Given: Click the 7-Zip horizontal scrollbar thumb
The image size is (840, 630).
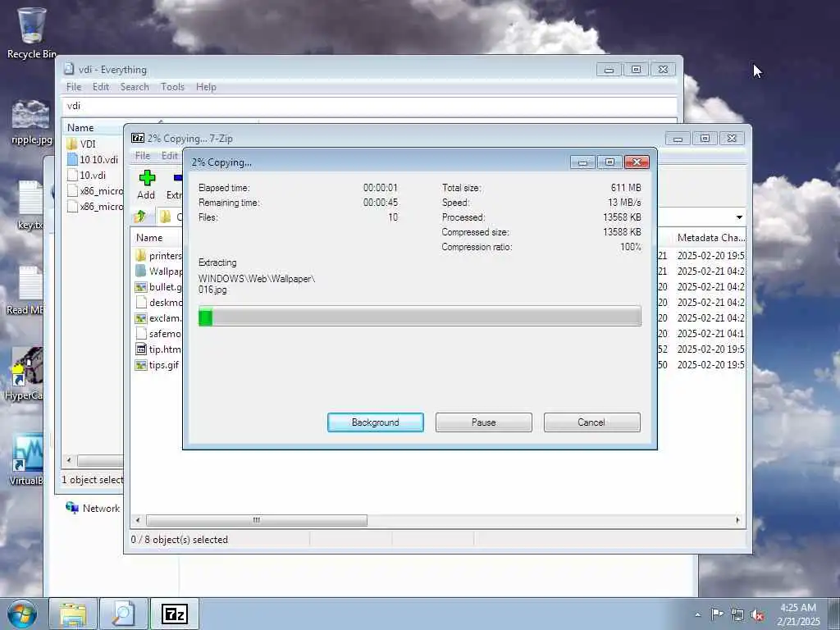Looking at the screenshot, I should tap(257, 520).
